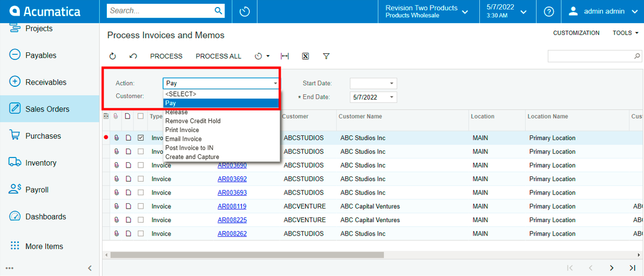Open the recent history clock icon

click(245, 11)
